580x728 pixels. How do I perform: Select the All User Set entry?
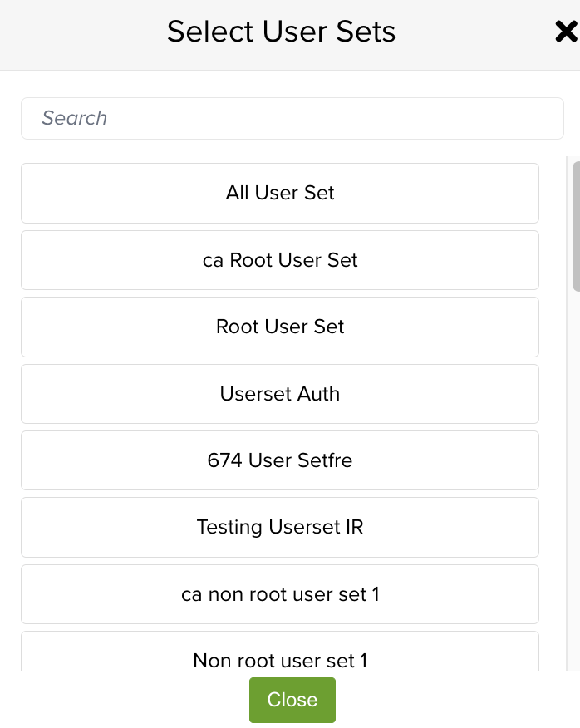tap(280, 193)
